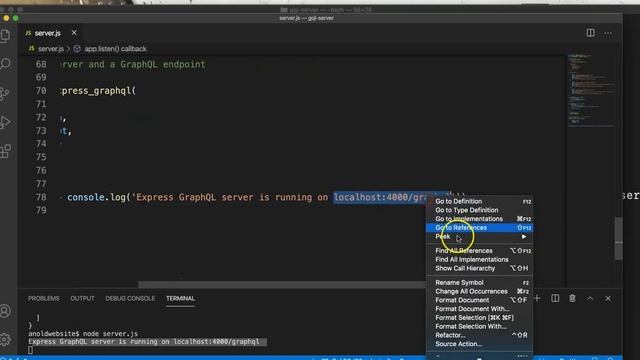640x360 pixels.
Task: Click the editor vertical scrollbar thumb
Action: point(618,239)
